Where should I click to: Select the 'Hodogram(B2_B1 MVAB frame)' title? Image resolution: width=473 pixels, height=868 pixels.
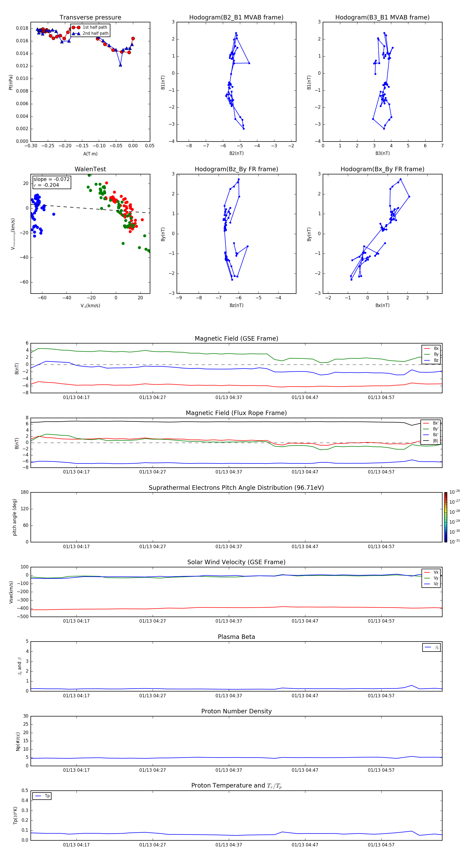click(236, 18)
